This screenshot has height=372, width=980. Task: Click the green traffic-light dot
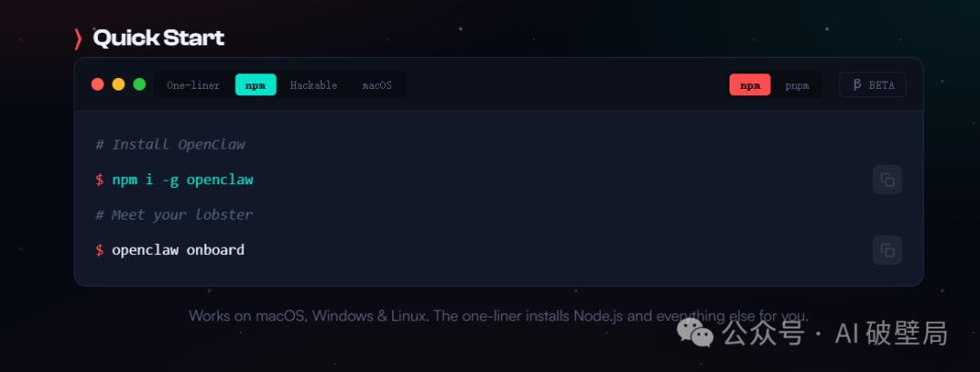pos(140,84)
